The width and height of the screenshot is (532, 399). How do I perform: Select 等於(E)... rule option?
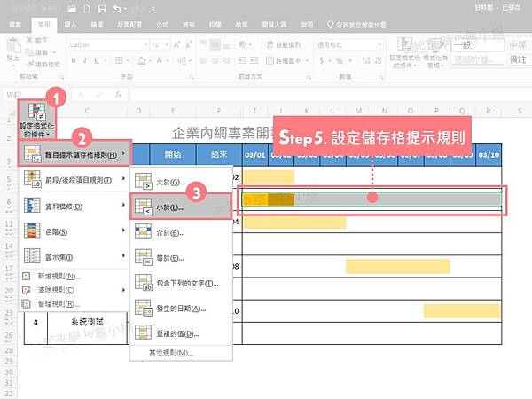click(x=181, y=258)
